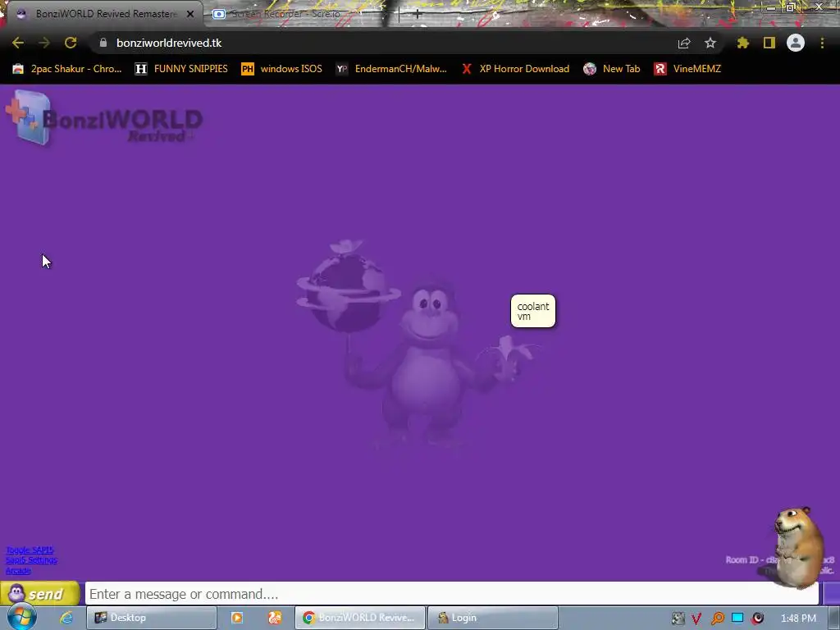Close the BonziWORLD Revived tab

point(190,14)
